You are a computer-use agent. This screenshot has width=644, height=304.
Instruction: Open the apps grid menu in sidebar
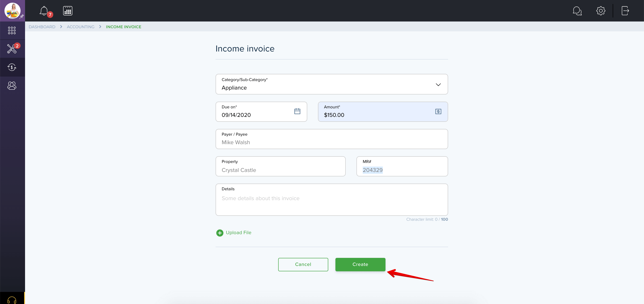point(12,30)
